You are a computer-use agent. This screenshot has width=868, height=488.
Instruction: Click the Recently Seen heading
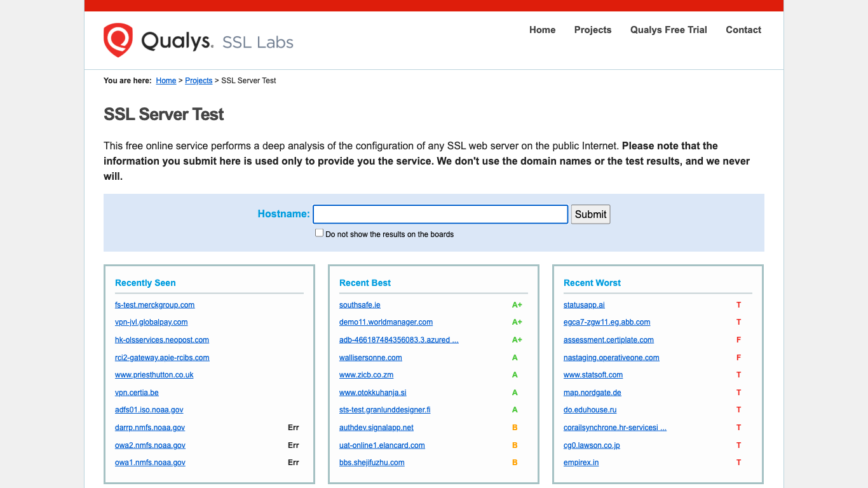tap(145, 283)
